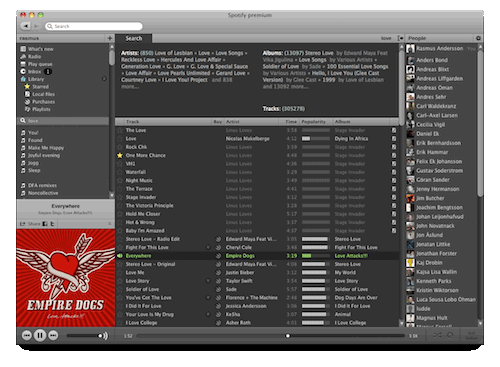Click the volume speaker icon

point(105,336)
